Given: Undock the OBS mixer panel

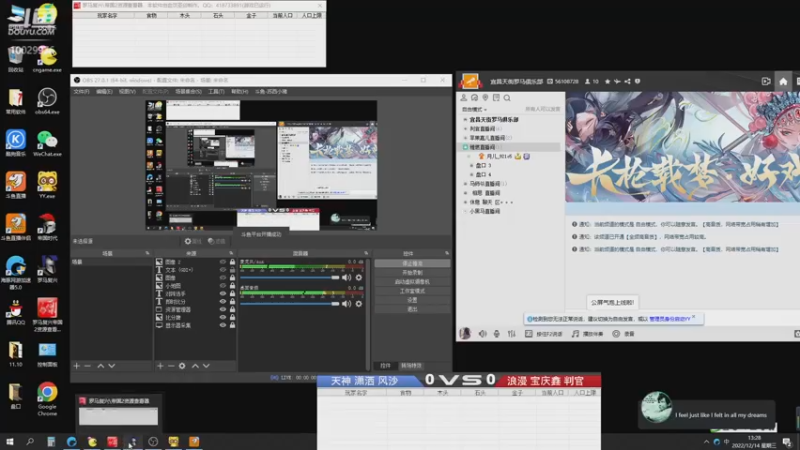Looking at the screenshot, I should coord(366,253).
